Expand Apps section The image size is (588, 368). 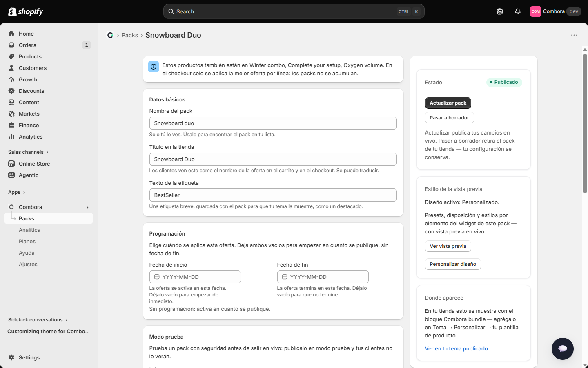coord(17,192)
